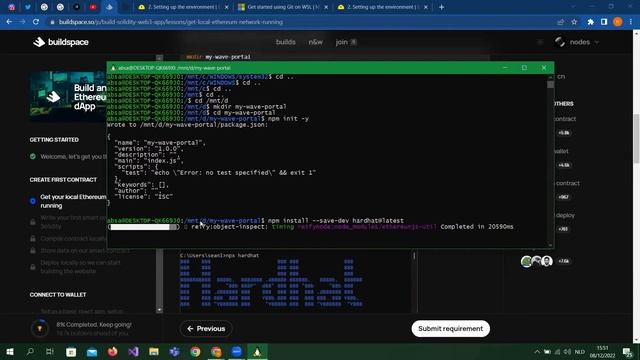Screen dimensions: 640x360
Task: Select the pinned Instagram tab
Action: (11, 7)
